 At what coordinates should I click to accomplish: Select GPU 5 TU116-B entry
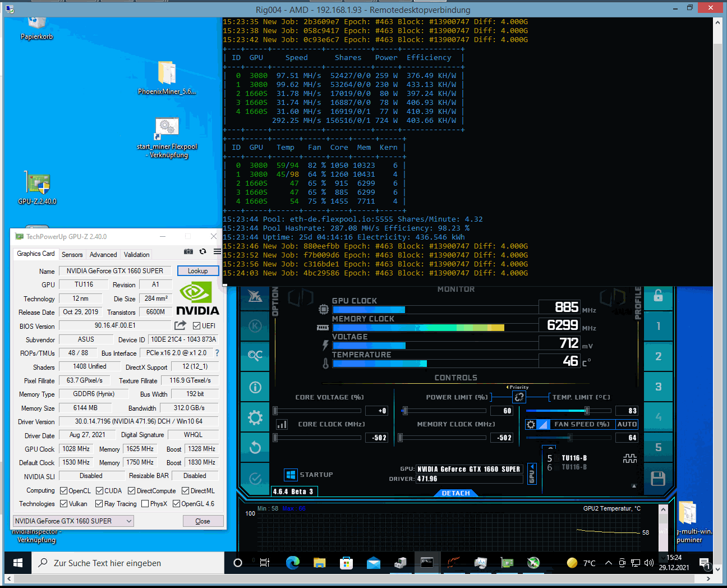[567, 458]
